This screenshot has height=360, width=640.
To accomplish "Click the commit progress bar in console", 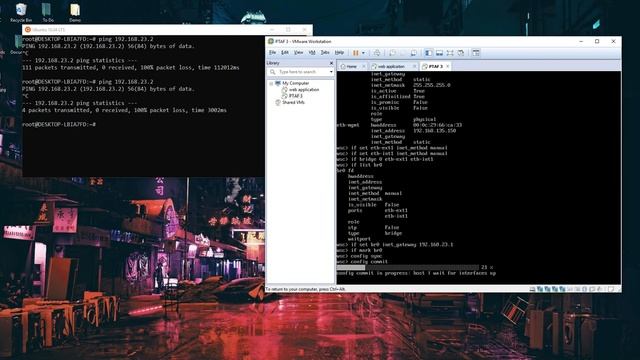I will click(x=407, y=267).
